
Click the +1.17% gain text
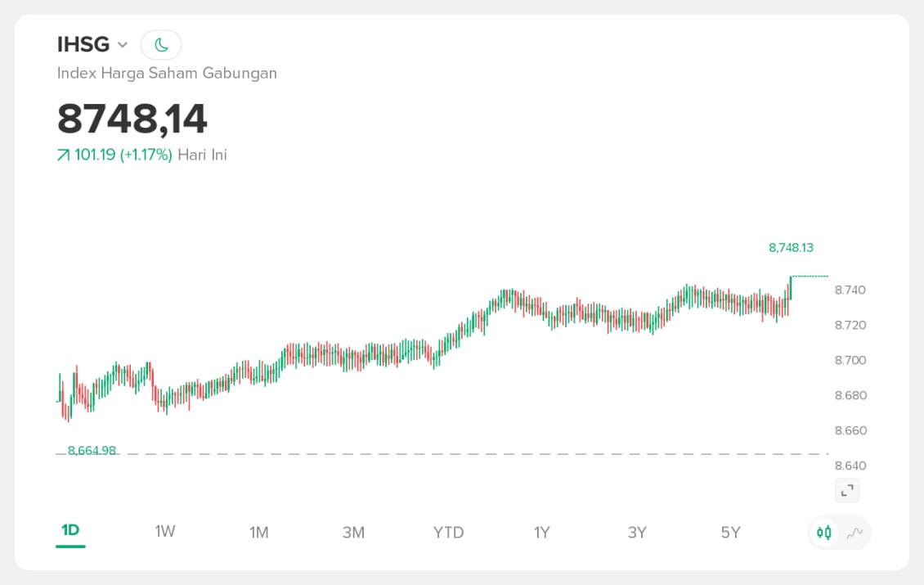click(x=146, y=155)
